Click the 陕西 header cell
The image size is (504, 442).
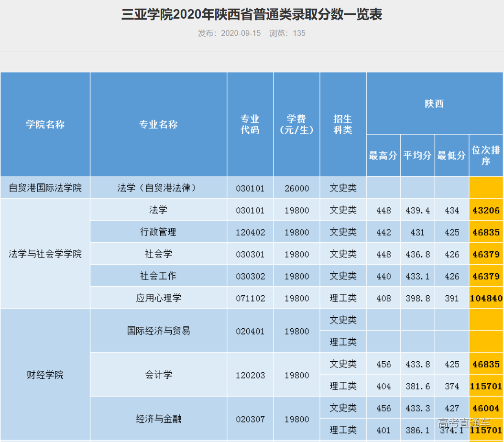434,103
